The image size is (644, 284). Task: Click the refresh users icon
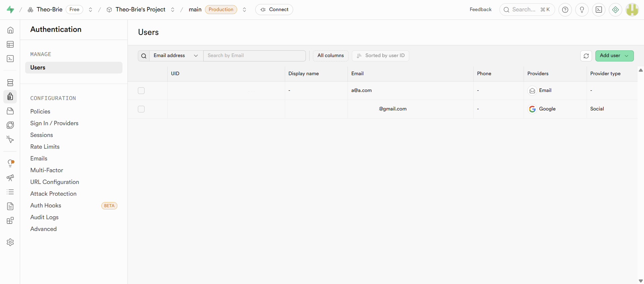(x=586, y=56)
